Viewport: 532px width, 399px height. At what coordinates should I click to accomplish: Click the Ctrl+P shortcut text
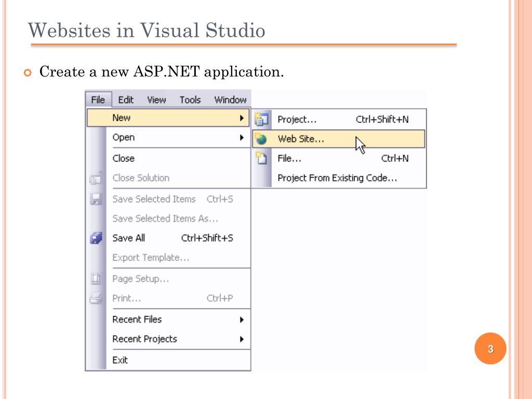[220, 298]
